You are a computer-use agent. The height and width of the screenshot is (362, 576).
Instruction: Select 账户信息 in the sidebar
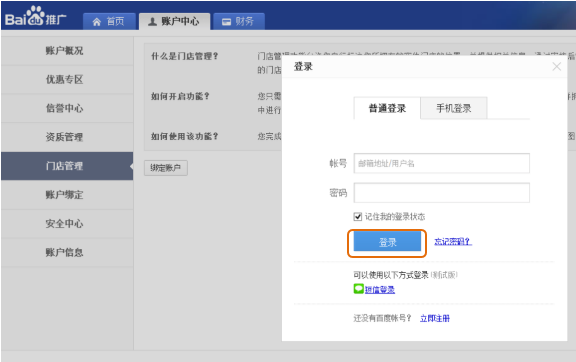(67, 252)
